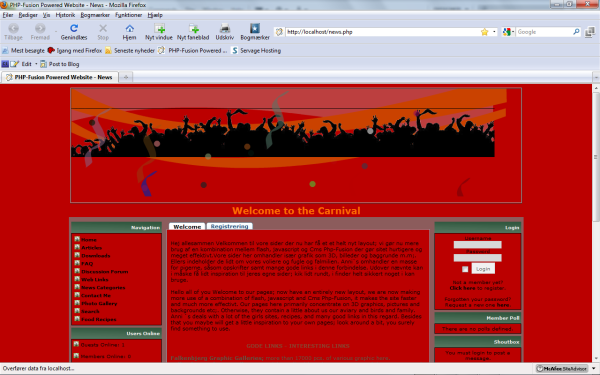Screen dimensions: 600x375
Task: Tick the remember me checkbox in Login panel
Action: pos(465,269)
